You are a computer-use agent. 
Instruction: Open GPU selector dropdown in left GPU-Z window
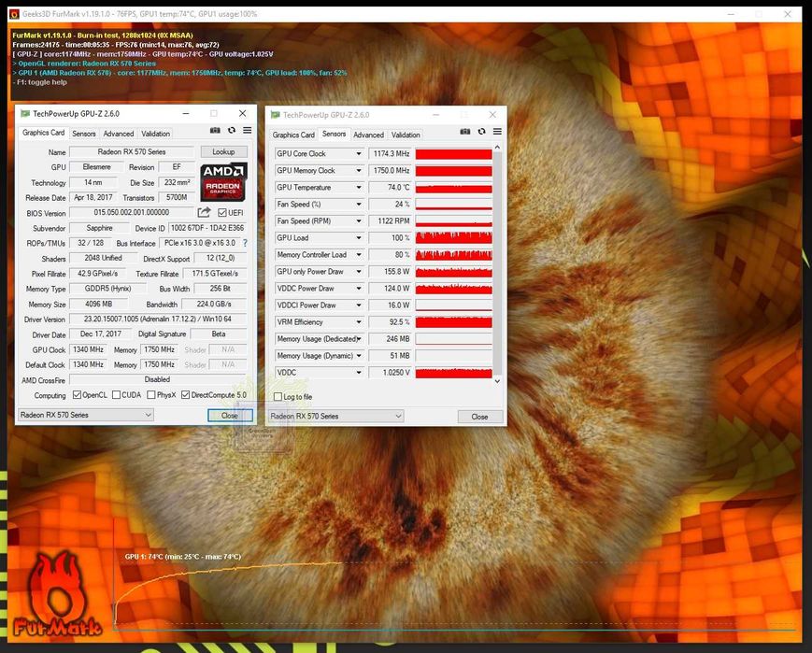(x=85, y=415)
